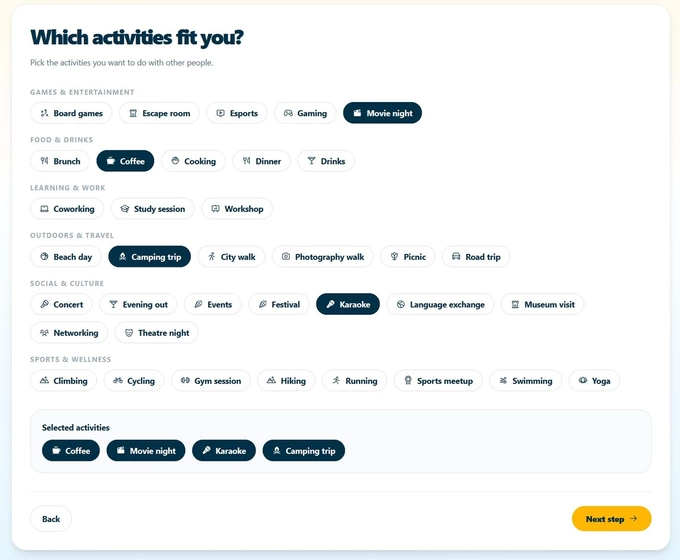Toggle the Escape room activity
The image size is (680, 560).
159,113
